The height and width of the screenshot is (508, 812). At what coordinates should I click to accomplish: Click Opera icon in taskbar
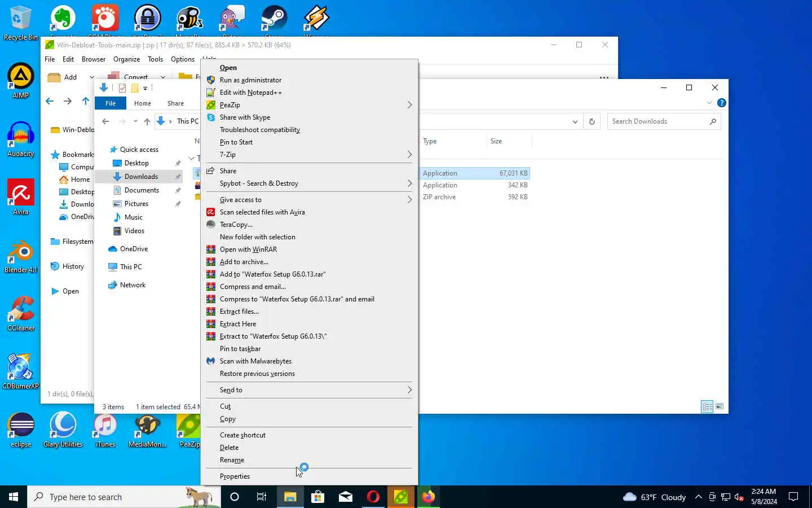[373, 497]
